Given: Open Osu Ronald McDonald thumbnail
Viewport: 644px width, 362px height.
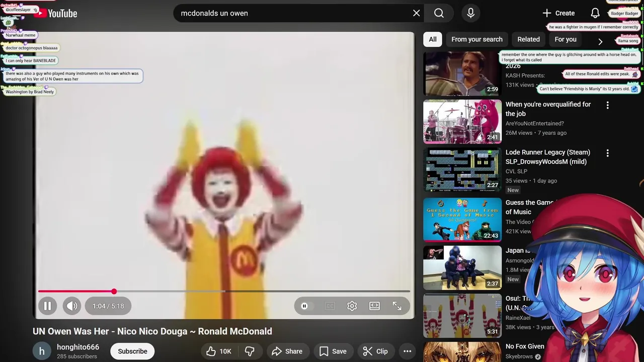Looking at the screenshot, I should click(462, 316).
